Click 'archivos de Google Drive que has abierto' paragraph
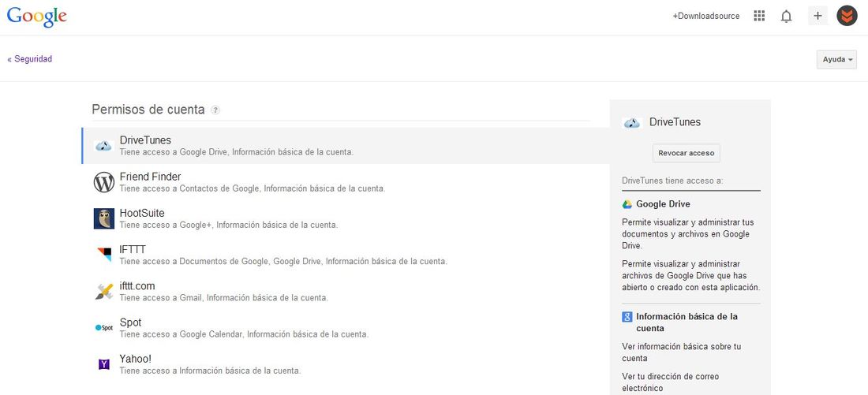 (x=691, y=276)
